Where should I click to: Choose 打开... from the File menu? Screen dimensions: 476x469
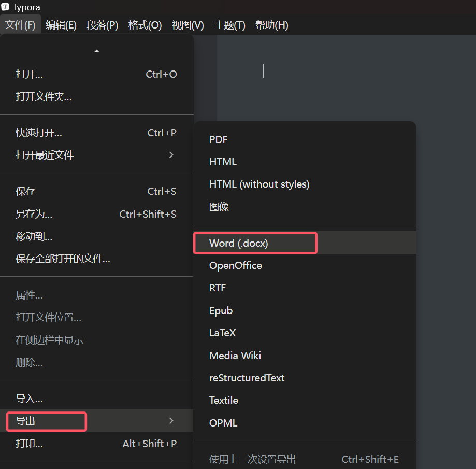pyautogui.click(x=96, y=74)
